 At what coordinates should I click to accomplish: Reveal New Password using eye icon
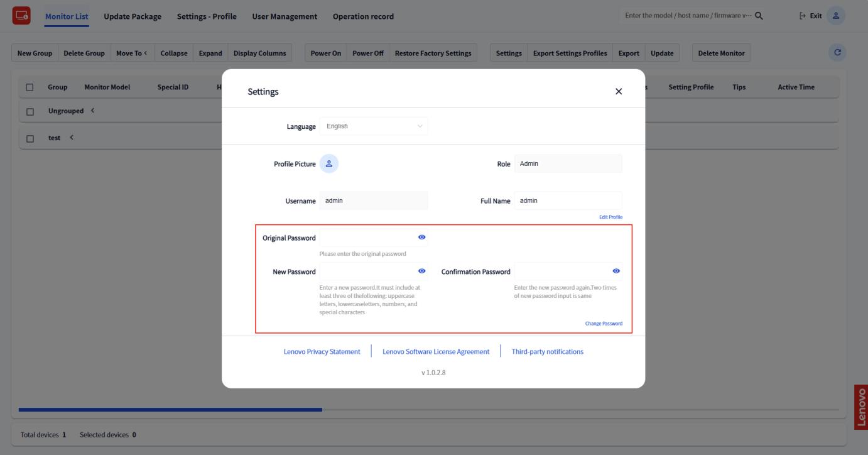pyautogui.click(x=421, y=271)
